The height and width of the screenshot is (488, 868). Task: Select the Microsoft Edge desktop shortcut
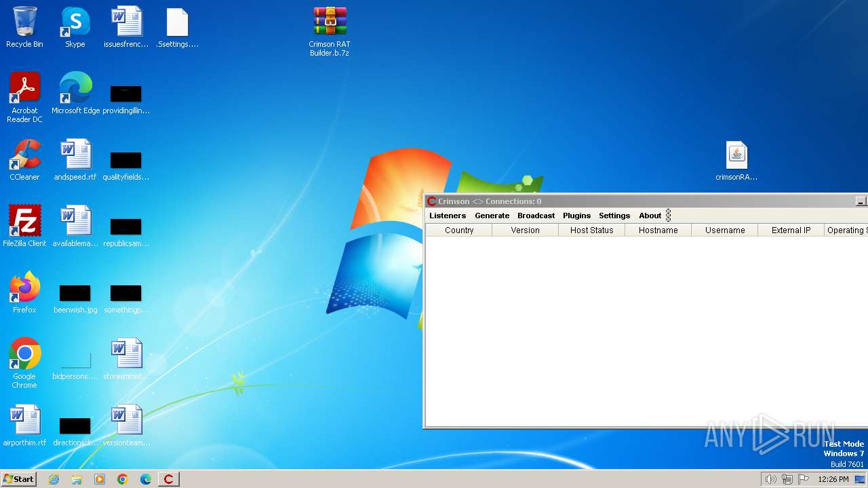coord(75,94)
